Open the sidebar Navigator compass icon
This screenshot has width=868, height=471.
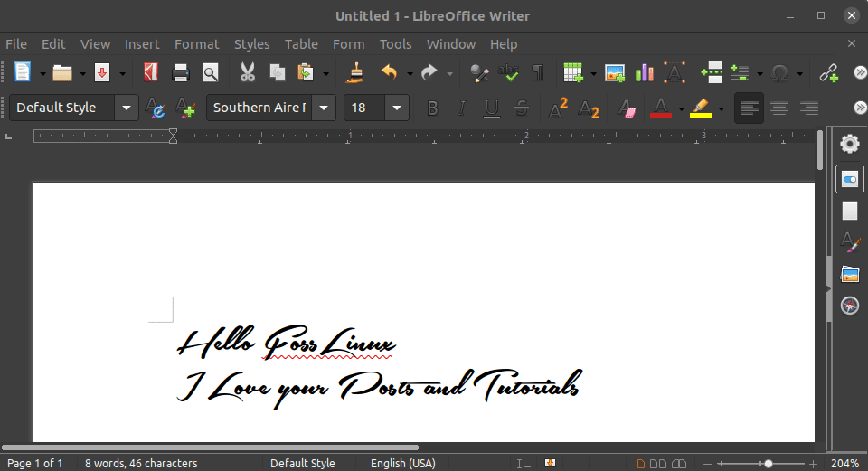(x=850, y=305)
